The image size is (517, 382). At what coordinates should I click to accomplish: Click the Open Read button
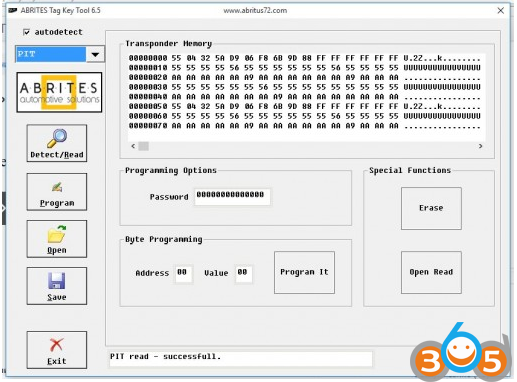tap(431, 272)
